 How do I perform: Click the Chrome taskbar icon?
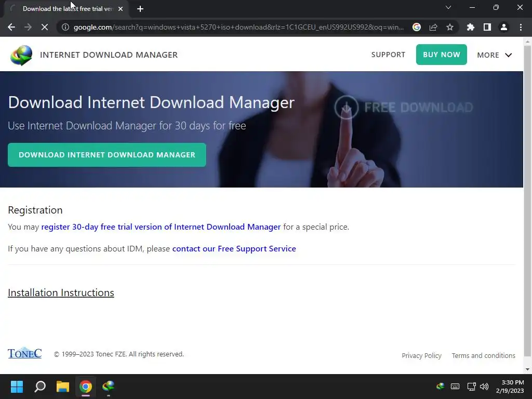tap(86, 387)
